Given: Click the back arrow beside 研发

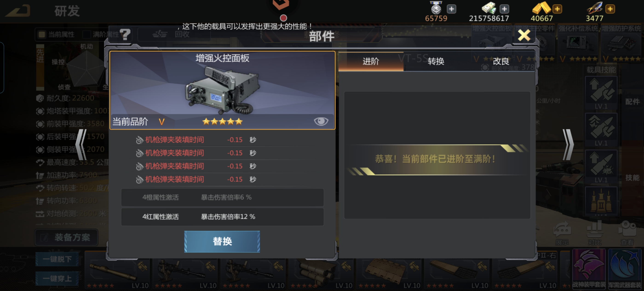Looking at the screenshot, I should pos(18,11).
